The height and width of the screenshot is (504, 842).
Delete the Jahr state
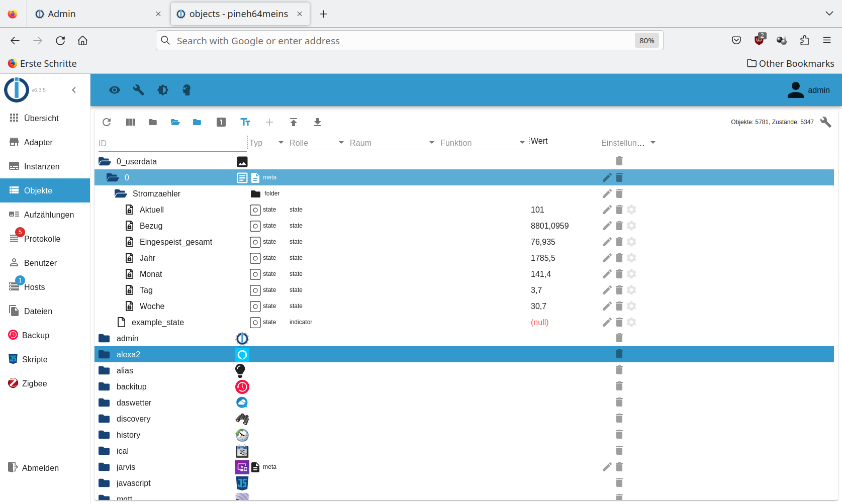[619, 258]
